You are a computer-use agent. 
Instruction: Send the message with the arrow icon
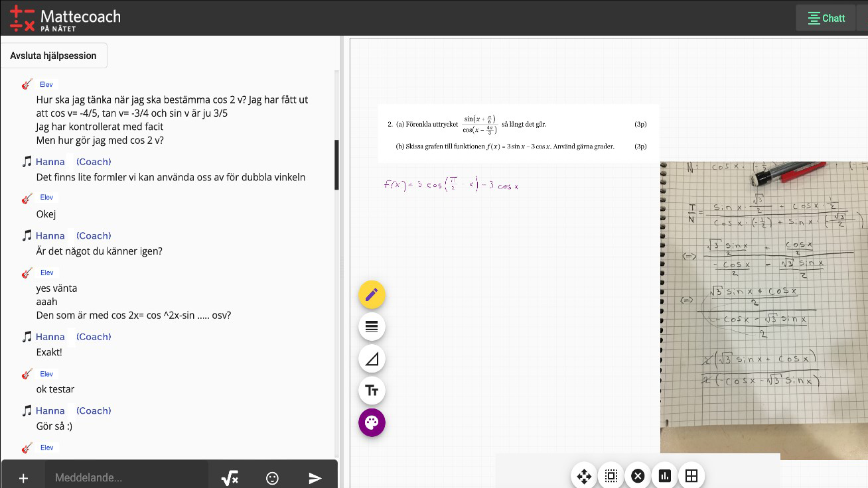pos(315,478)
